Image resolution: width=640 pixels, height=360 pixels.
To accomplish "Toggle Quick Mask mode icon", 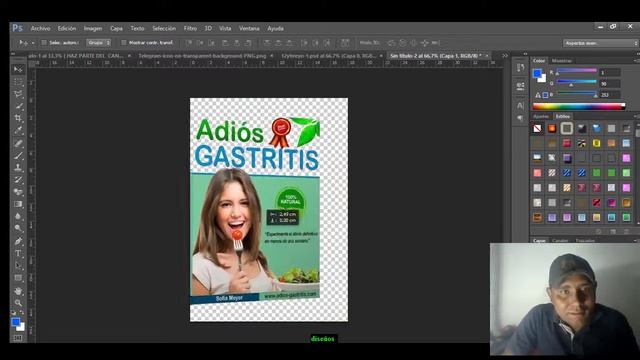I will [18, 338].
